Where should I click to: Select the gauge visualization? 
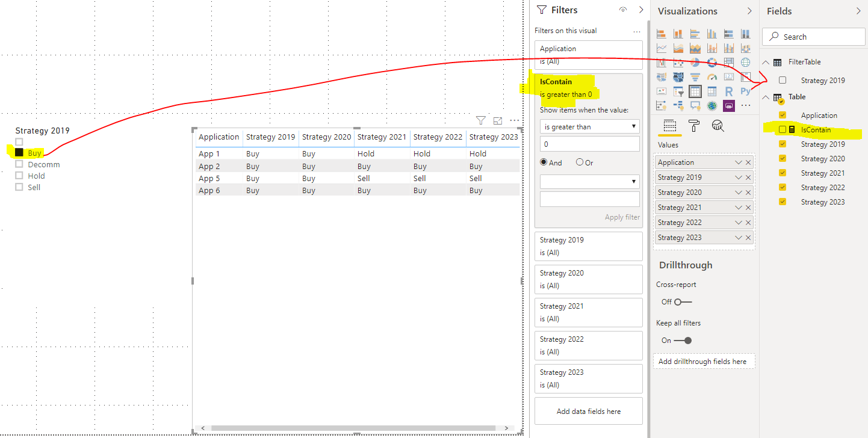[x=711, y=77]
